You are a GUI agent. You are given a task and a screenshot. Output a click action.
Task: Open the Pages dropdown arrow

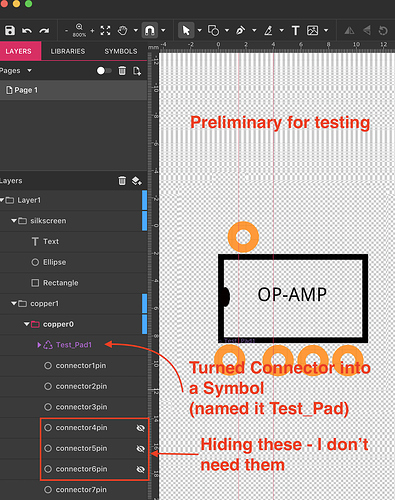29,71
